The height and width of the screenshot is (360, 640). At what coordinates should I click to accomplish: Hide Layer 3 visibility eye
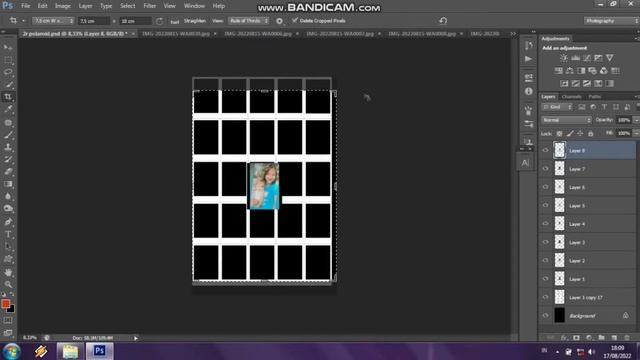[x=545, y=242]
